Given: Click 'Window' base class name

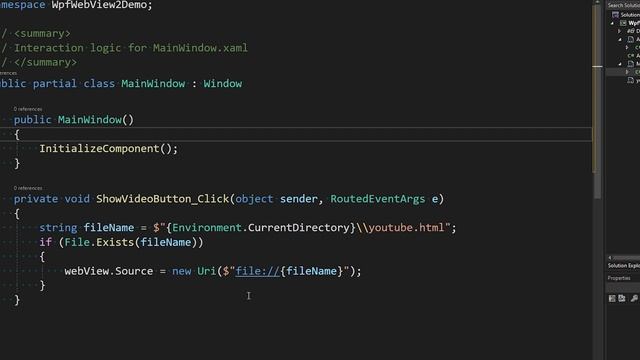Looking at the screenshot, I should click(223, 84).
